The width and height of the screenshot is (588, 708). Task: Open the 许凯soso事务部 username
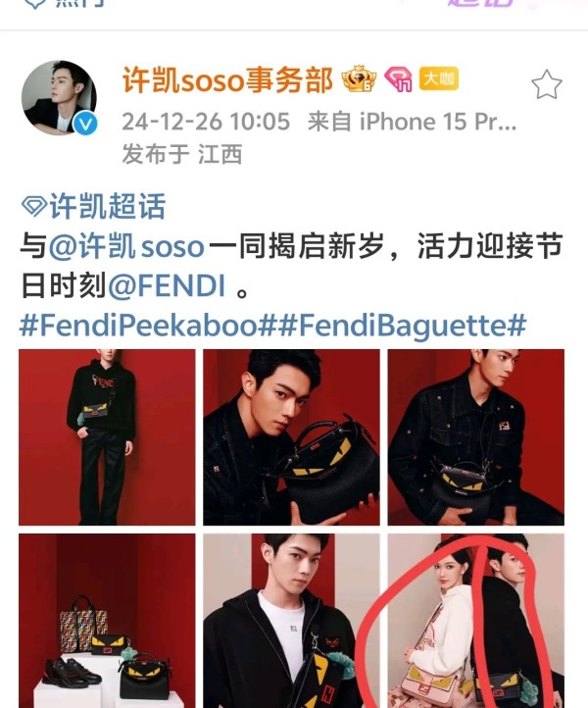[228, 80]
